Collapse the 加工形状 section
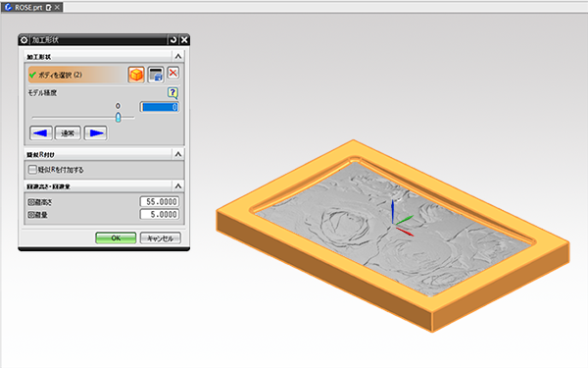This screenshot has height=368, width=588. pos(178,56)
